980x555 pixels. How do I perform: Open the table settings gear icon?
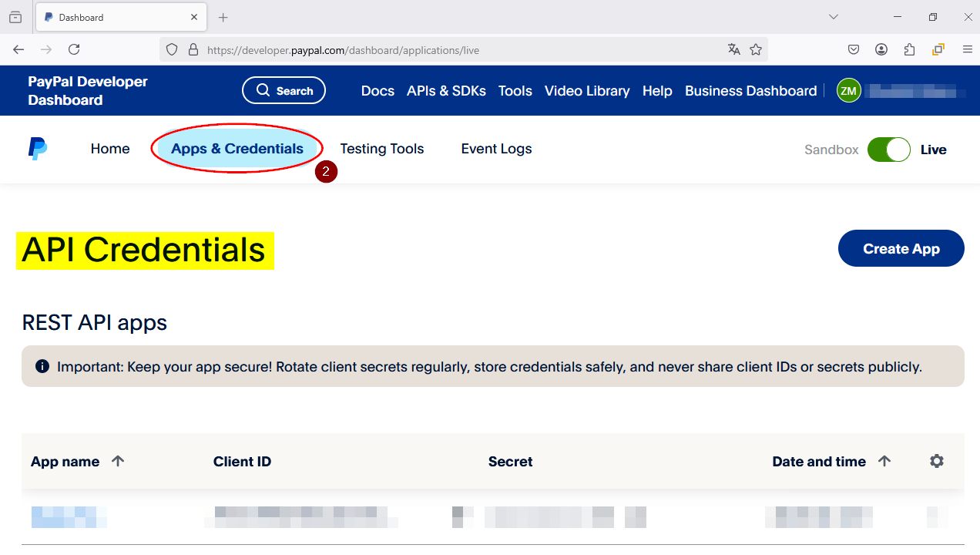click(937, 461)
